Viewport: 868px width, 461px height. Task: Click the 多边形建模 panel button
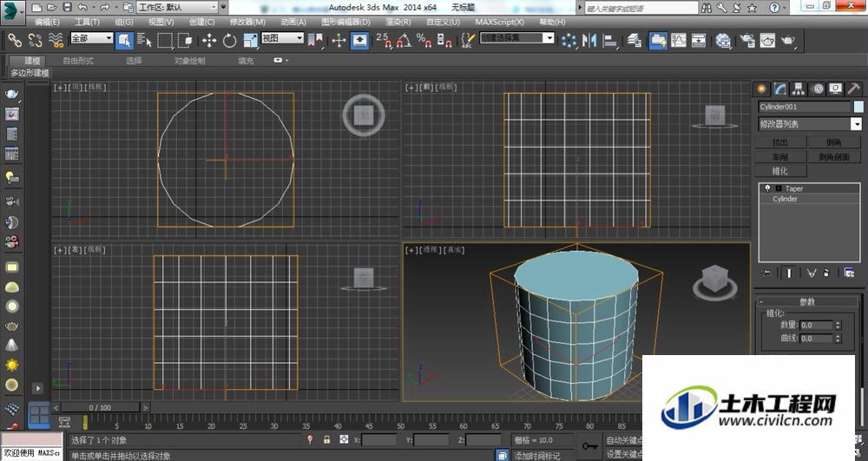coord(30,73)
